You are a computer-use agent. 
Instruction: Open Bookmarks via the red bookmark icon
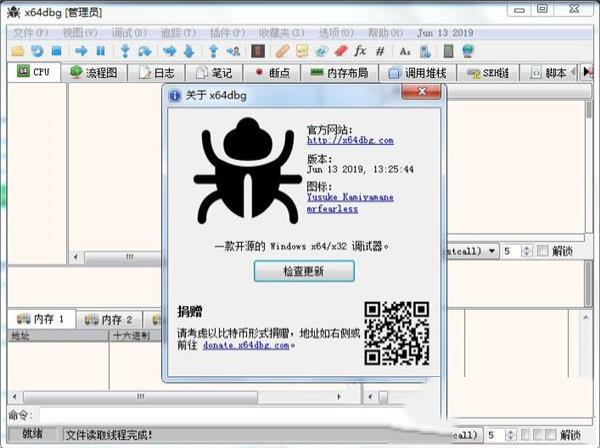[341, 51]
